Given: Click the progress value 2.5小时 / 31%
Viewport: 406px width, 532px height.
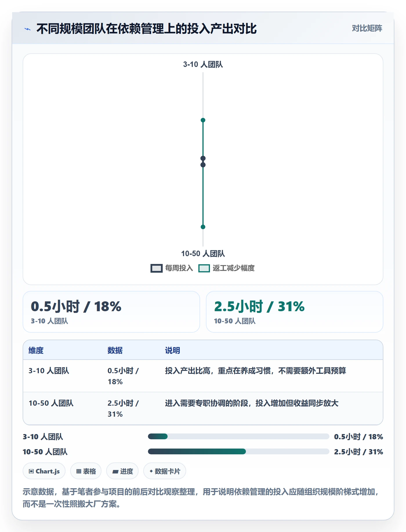Looking at the screenshot, I should (358, 452).
